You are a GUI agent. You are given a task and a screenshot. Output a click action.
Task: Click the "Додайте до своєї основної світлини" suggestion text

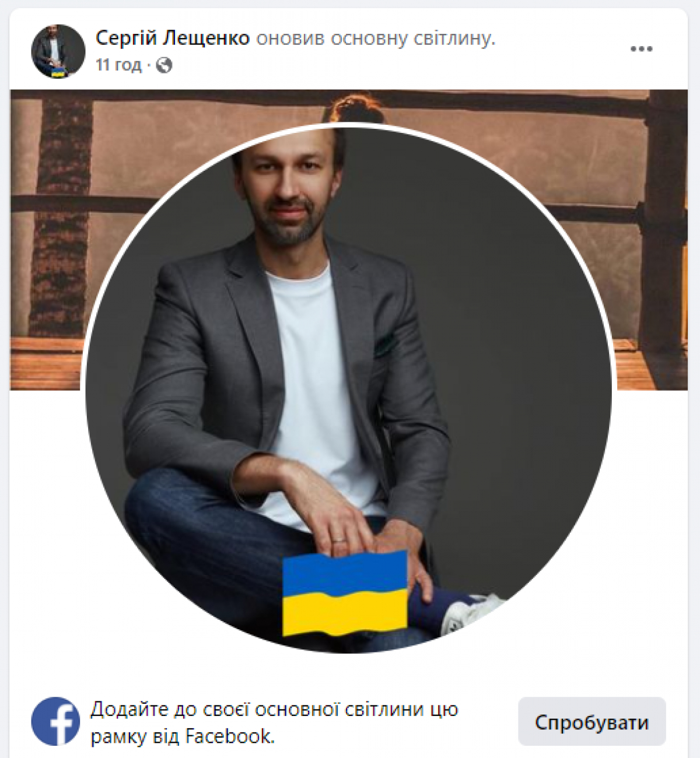pyautogui.click(x=274, y=722)
